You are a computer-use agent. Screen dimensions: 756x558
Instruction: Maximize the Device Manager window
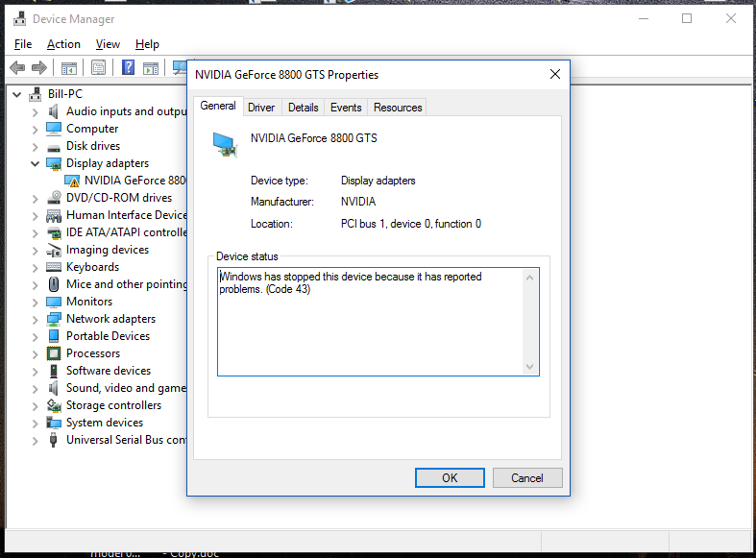click(x=687, y=19)
